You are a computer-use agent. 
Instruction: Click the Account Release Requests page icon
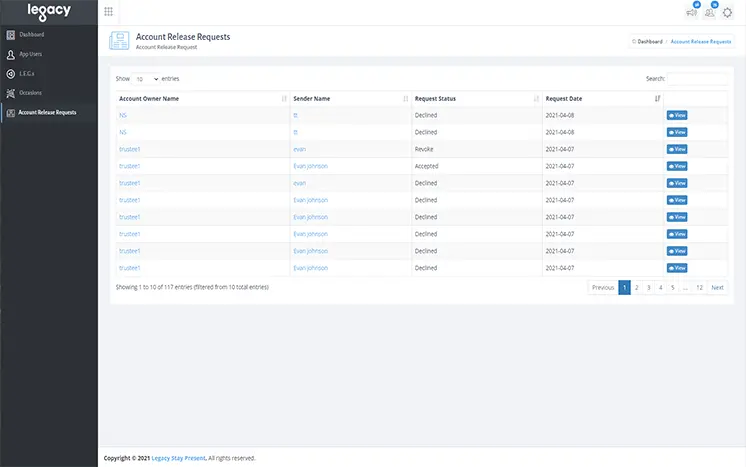[119, 41]
